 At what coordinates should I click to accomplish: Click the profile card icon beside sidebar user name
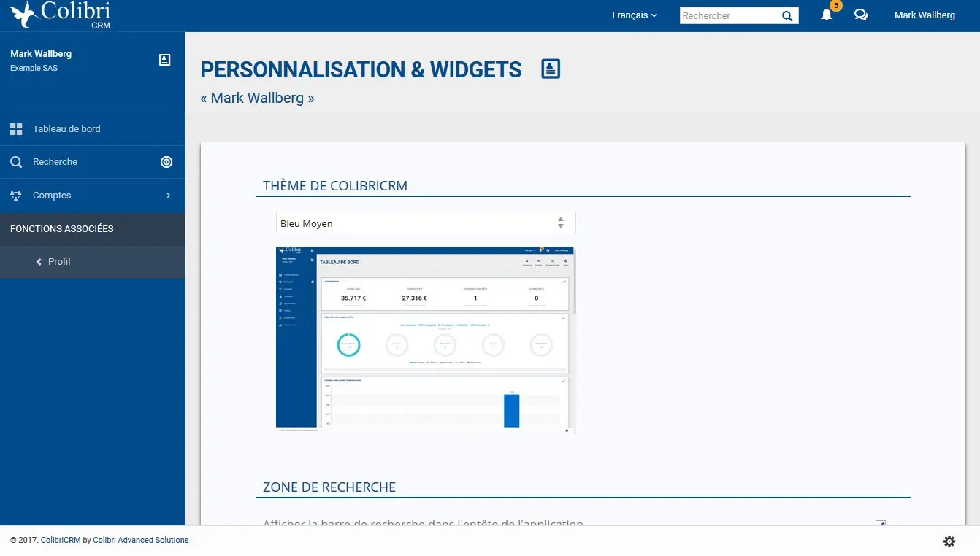[165, 60]
